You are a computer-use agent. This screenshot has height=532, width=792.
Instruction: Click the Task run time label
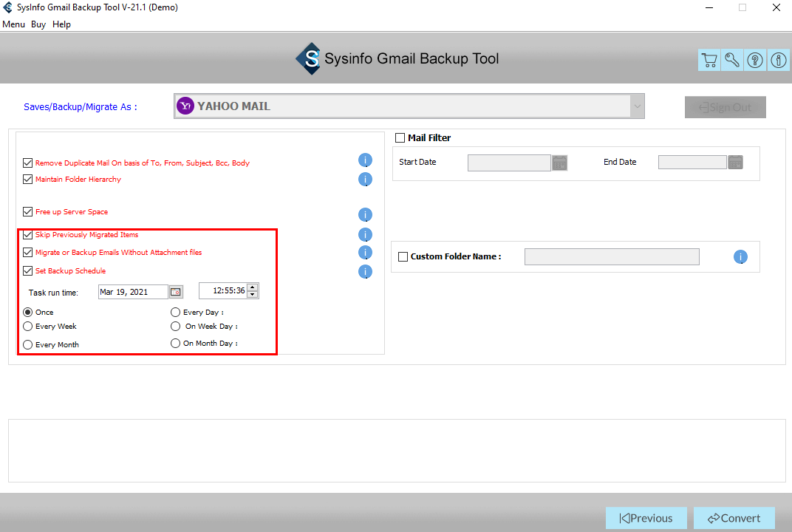click(x=53, y=293)
